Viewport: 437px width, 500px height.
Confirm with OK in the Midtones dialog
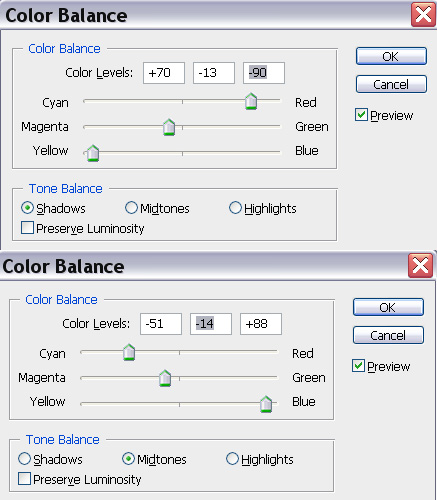[x=388, y=307]
